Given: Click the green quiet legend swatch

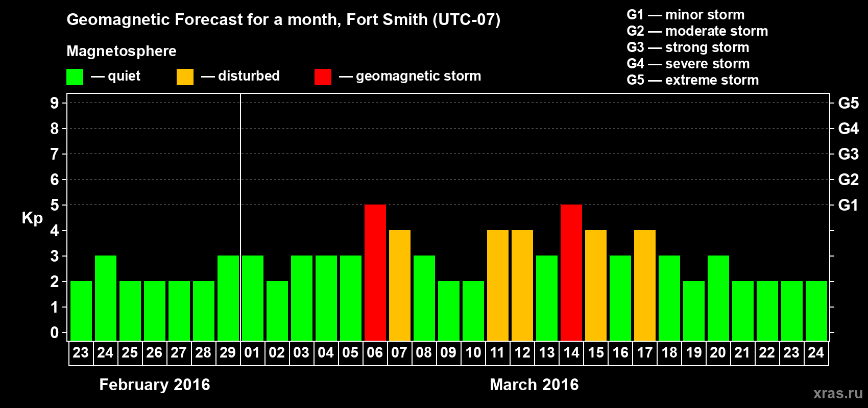Looking at the screenshot, I should point(75,77).
